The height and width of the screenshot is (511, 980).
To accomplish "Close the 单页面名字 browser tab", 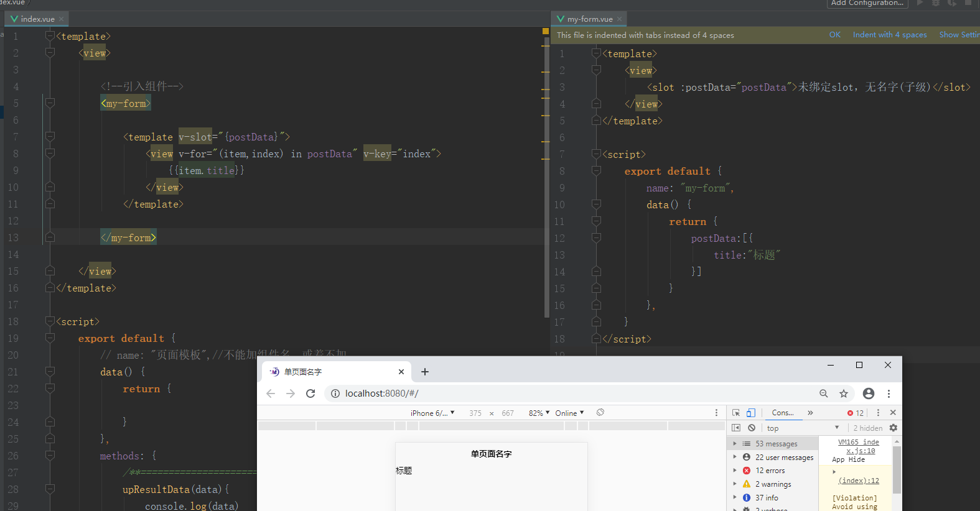I will [x=401, y=372].
